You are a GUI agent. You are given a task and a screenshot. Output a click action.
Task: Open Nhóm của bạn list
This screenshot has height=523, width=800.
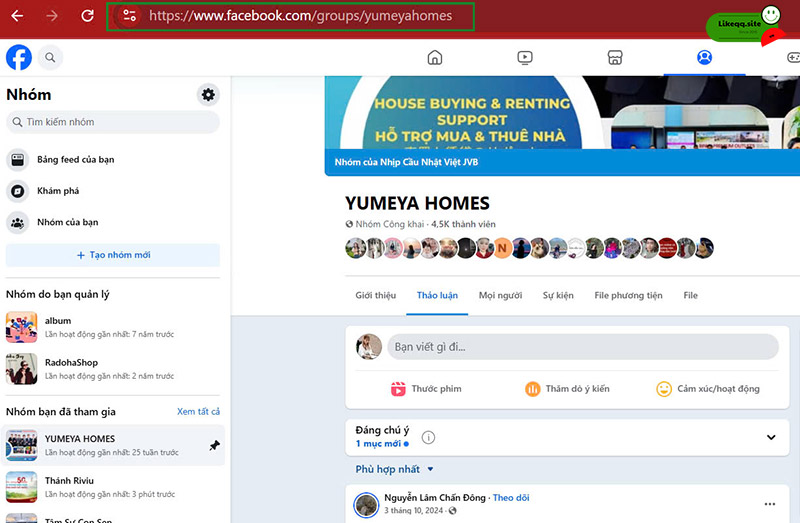113,222
